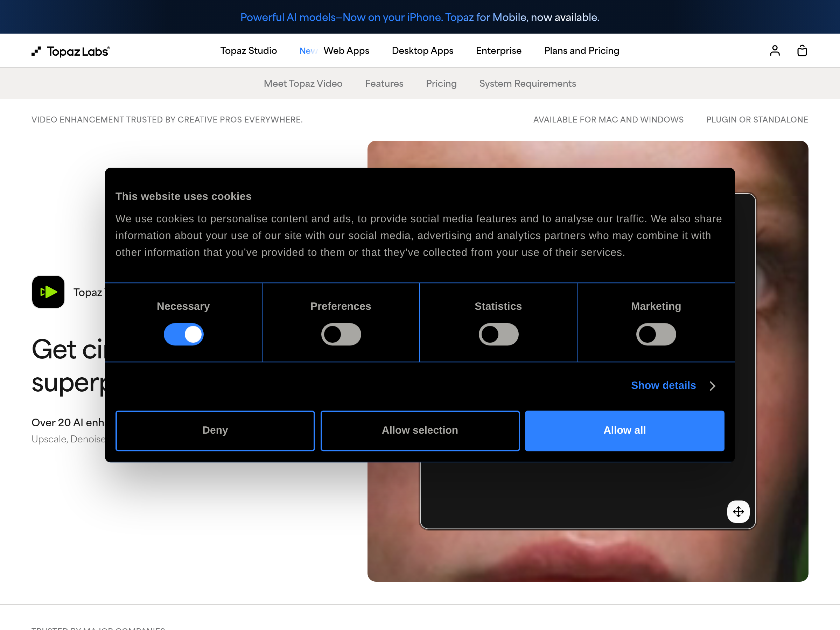Enable the Preferences cookies switch
The width and height of the screenshot is (840, 630).
tap(341, 334)
